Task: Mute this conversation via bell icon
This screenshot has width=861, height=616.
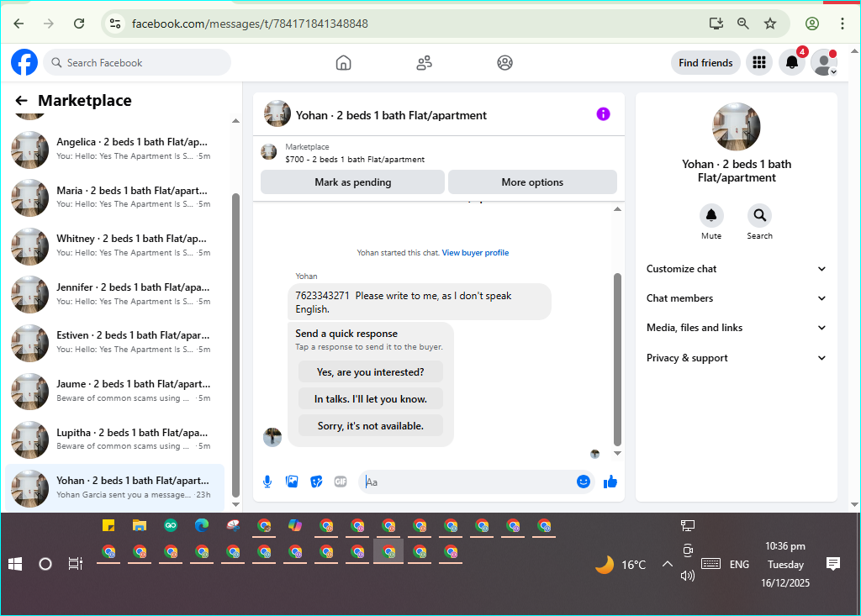Action: point(711,215)
